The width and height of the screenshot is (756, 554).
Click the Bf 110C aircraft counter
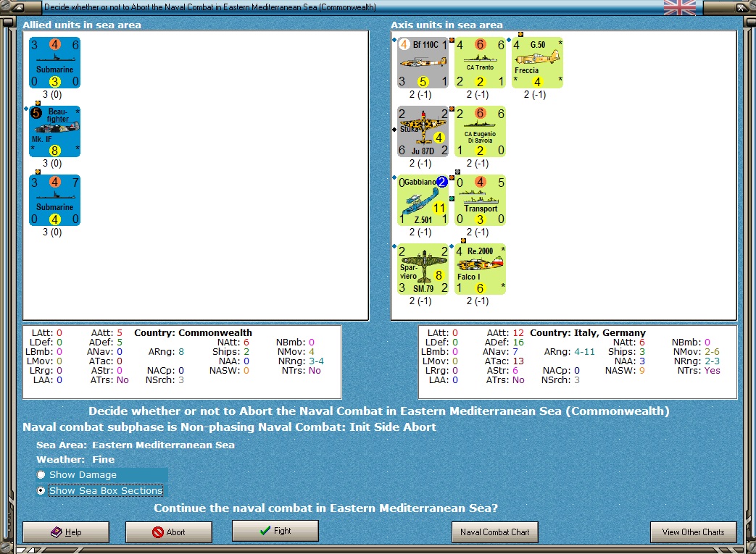(x=423, y=62)
